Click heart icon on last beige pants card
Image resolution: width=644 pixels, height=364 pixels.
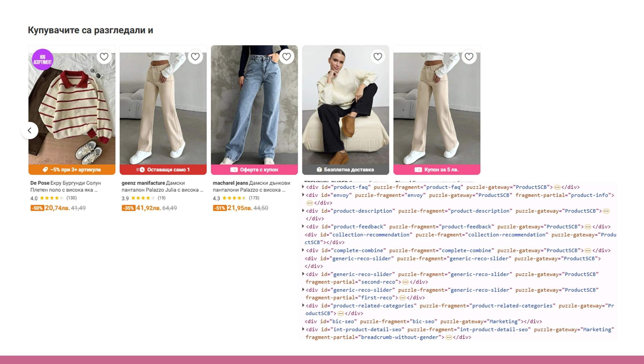tap(469, 57)
